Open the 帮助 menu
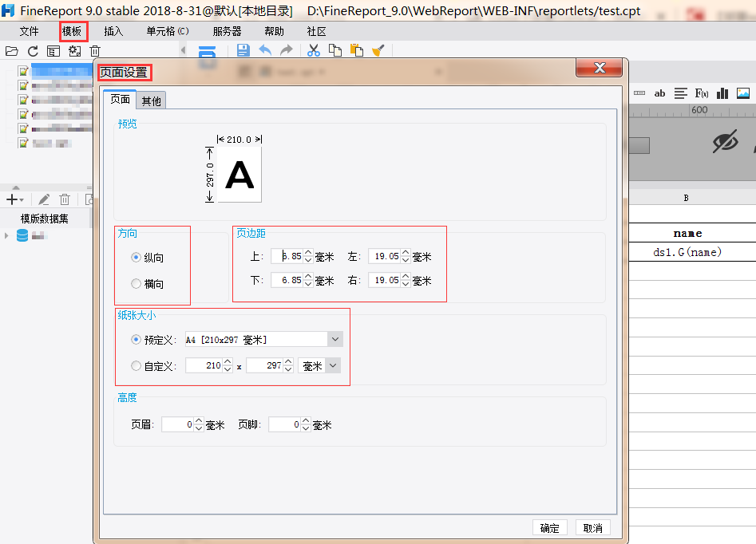The width and height of the screenshot is (756, 544). coord(275,31)
